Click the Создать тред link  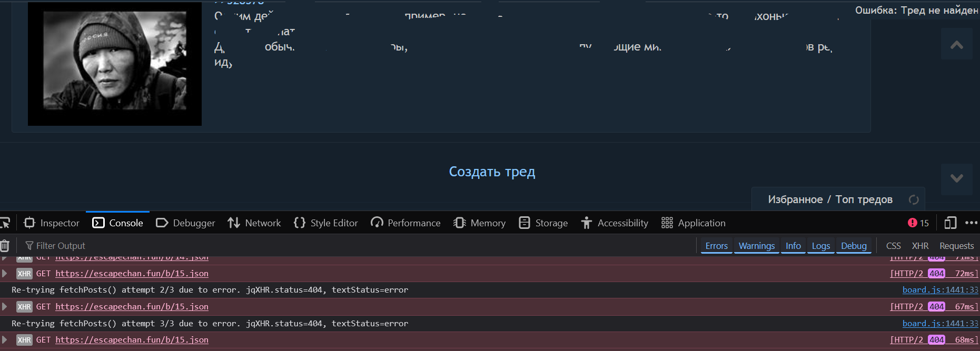pos(492,172)
